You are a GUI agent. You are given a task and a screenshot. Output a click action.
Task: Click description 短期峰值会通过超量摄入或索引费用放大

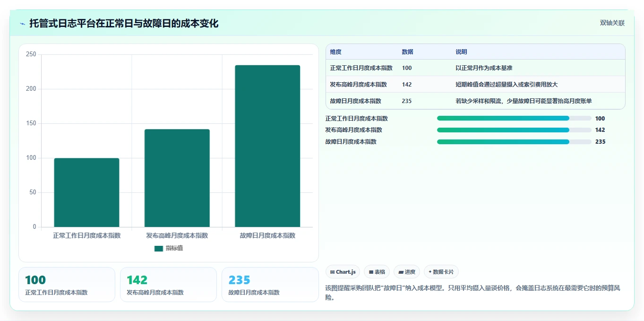pos(507,85)
